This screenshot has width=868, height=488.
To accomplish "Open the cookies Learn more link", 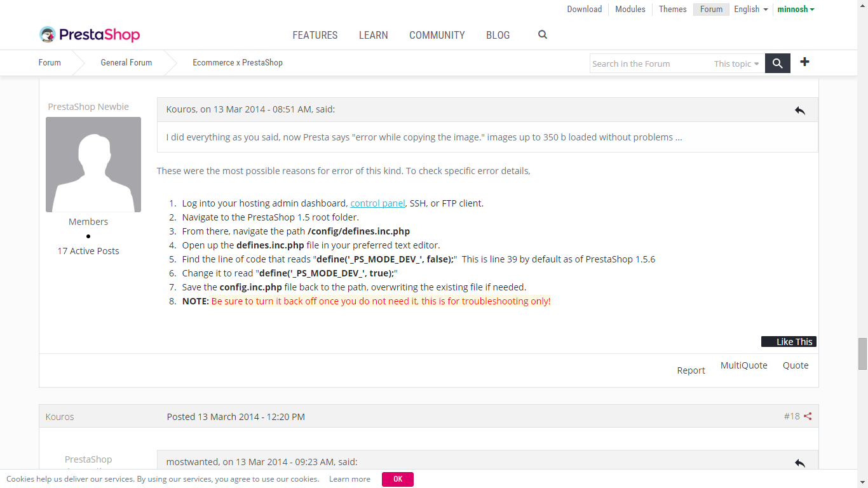I will point(349,479).
